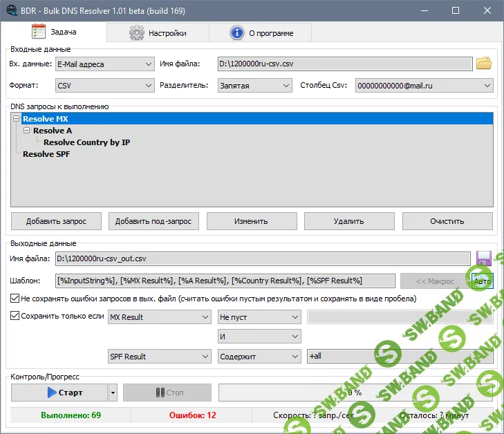Click the << Макрос button
The image size is (504, 434).
tap(435, 281)
